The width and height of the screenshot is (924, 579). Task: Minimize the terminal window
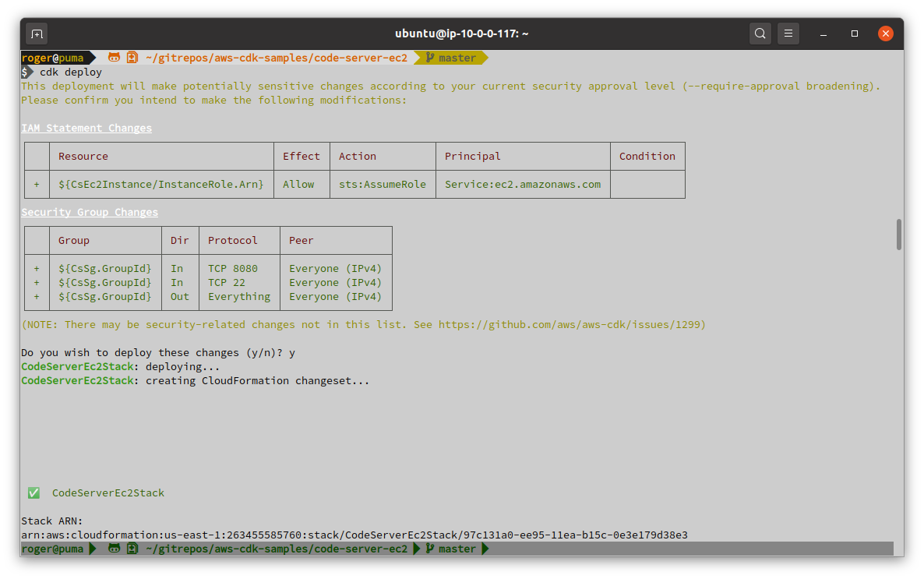[823, 34]
